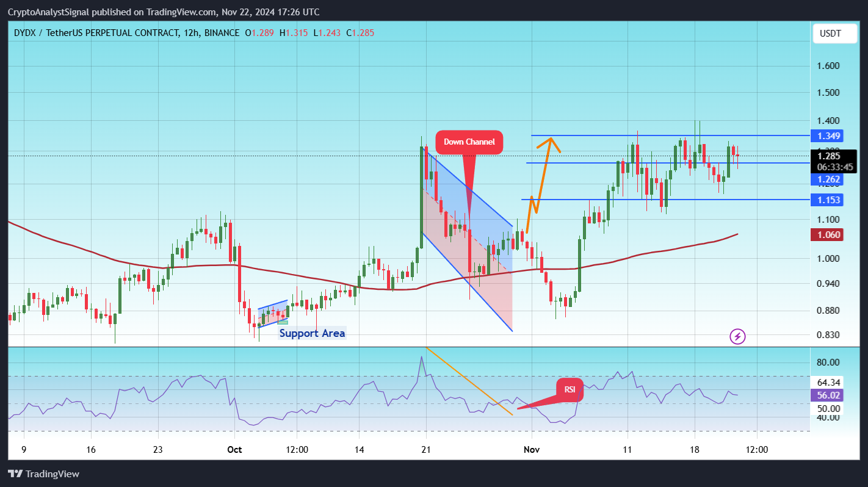The width and height of the screenshot is (868, 487).
Task: Click the 06:33:45 bar countdown timer
Action: click(834, 167)
